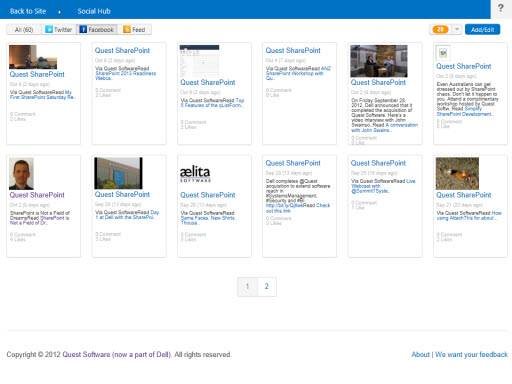
Task: Open the interview video thumbnail
Action: [379, 61]
